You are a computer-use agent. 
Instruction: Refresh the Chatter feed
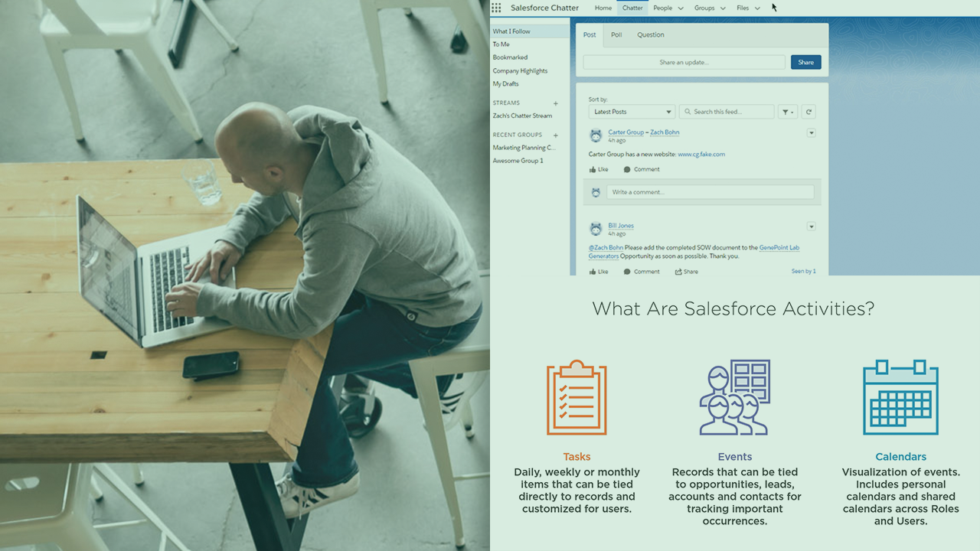[x=808, y=112]
